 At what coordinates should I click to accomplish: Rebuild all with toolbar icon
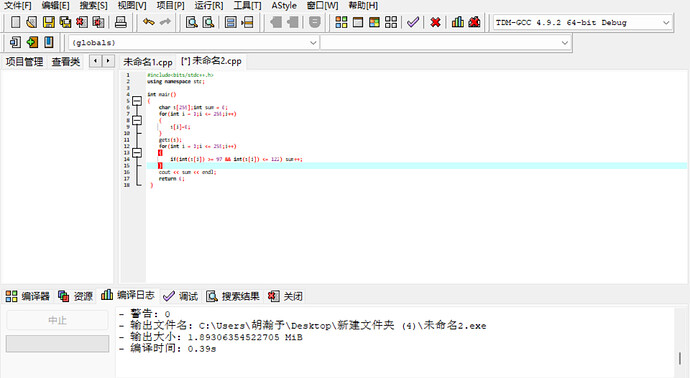tap(391, 22)
